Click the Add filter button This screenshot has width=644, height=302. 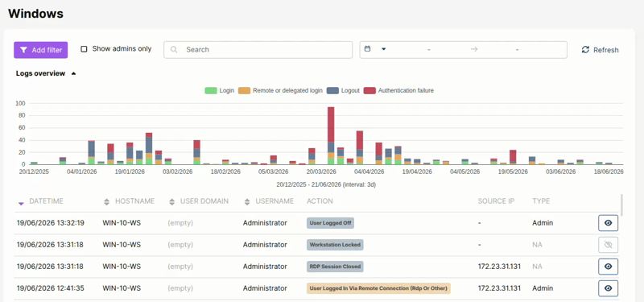[41, 50]
